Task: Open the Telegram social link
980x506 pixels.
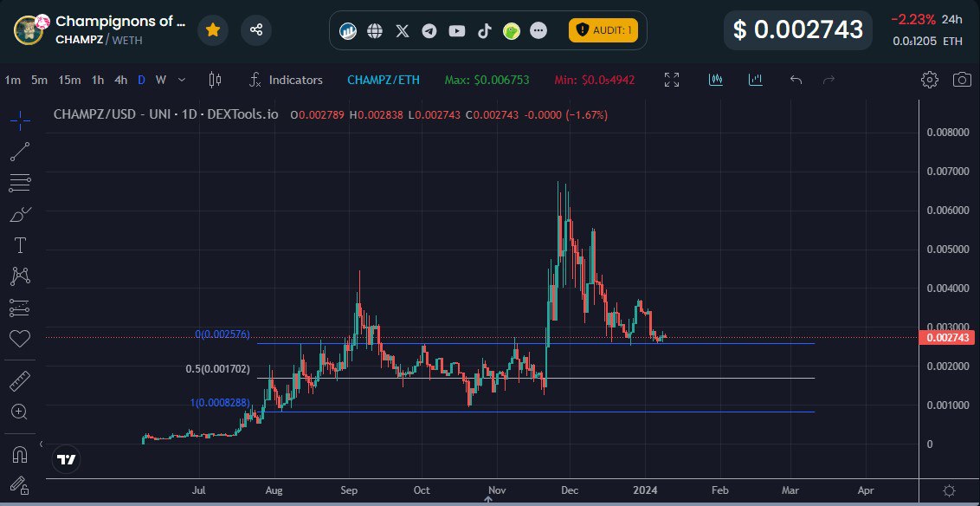Action: (x=429, y=30)
